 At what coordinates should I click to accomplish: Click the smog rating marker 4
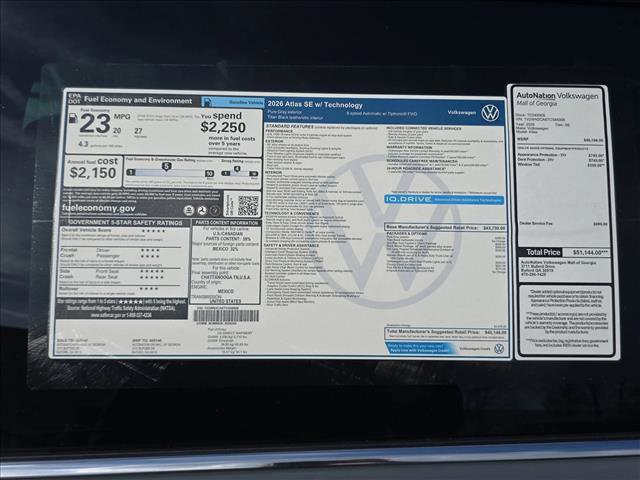tap(237, 168)
